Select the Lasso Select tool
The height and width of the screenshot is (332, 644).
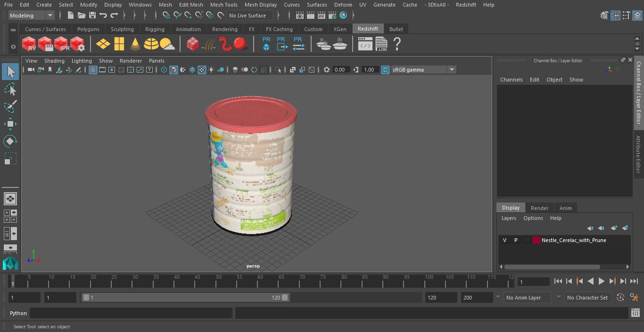[10, 89]
